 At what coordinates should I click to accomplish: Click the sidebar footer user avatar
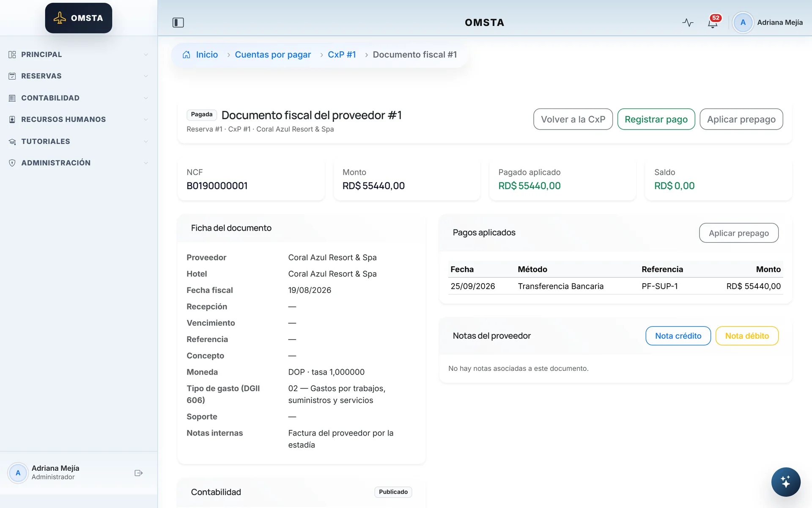click(x=18, y=473)
